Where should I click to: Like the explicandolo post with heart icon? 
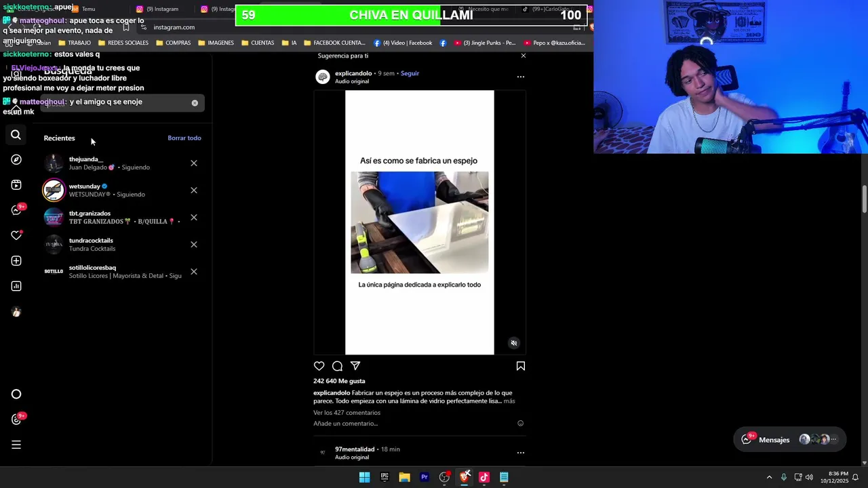coord(319,366)
